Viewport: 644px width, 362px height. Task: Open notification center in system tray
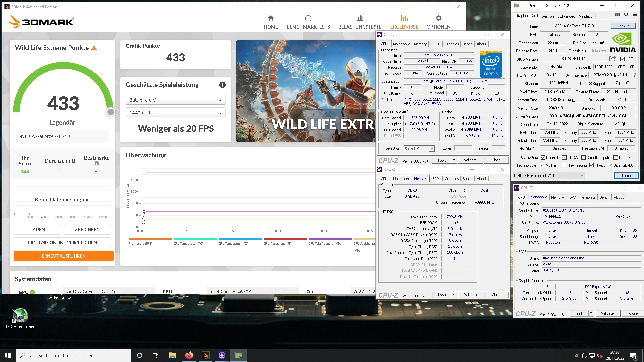[x=633, y=356]
